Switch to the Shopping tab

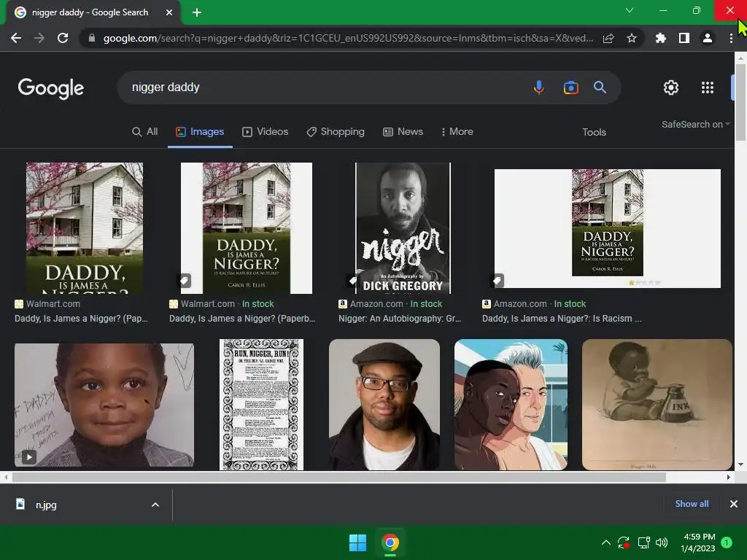[x=336, y=132]
